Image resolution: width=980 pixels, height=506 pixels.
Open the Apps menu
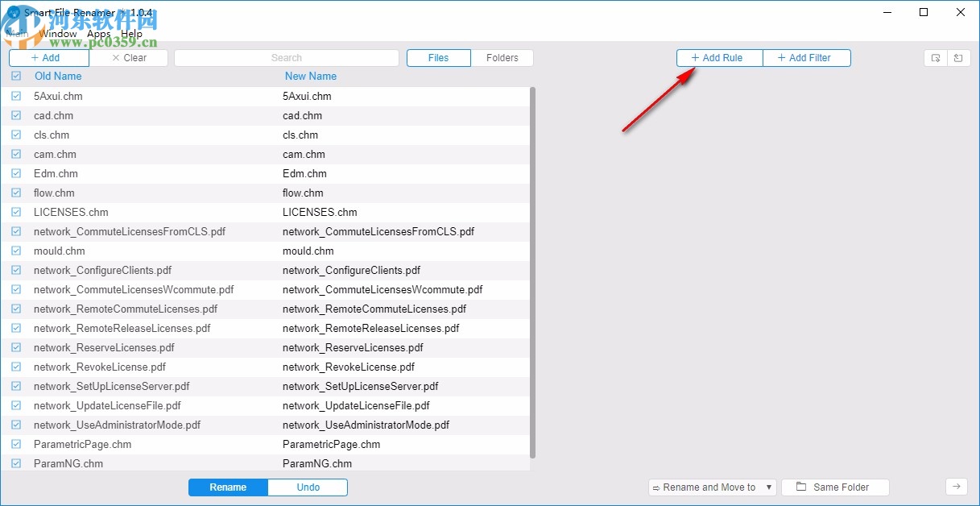pos(97,34)
